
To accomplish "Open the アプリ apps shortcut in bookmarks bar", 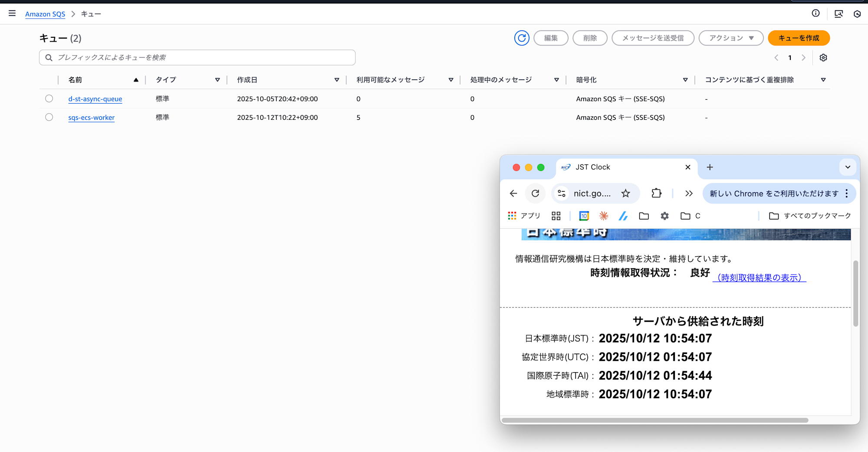I will click(x=524, y=216).
